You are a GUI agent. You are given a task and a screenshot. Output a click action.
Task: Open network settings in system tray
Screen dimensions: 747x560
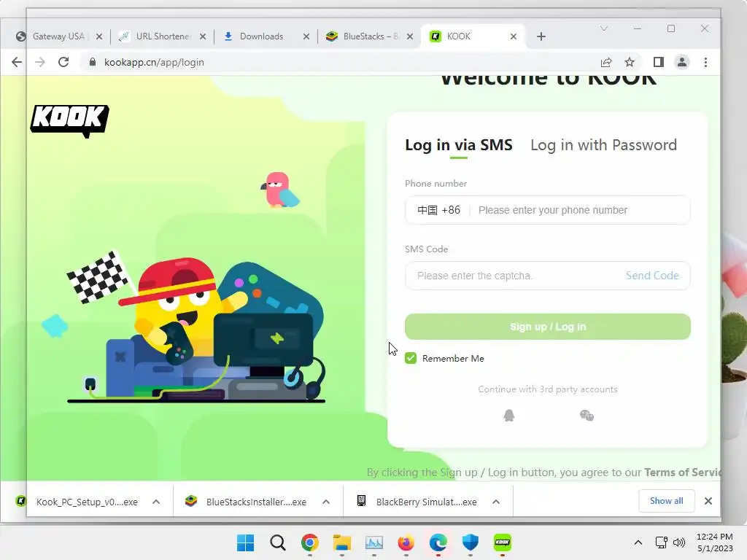(661, 542)
